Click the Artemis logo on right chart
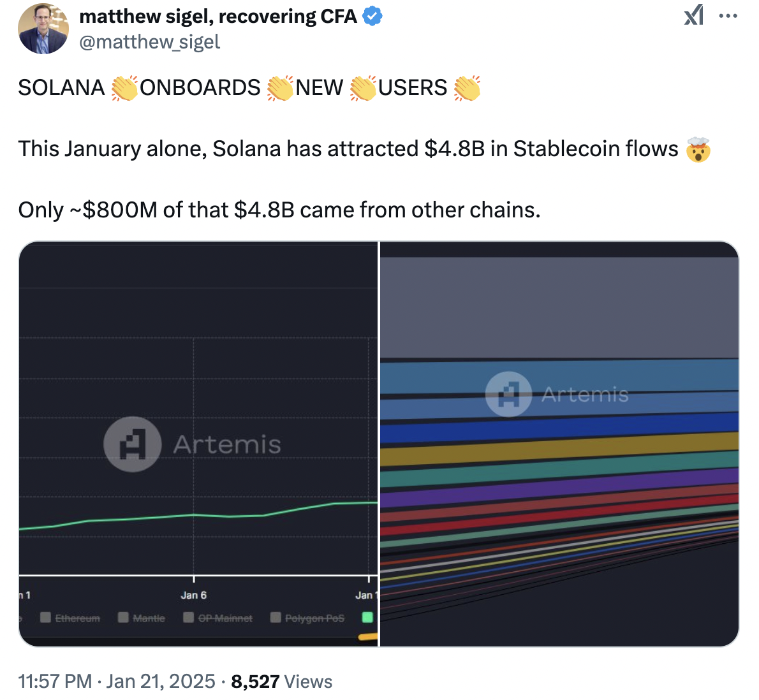 [x=508, y=394]
